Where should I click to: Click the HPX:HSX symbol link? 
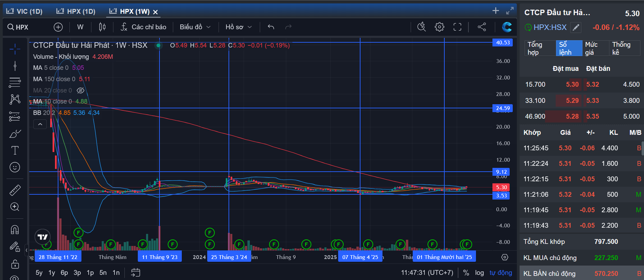coord(550,27)
